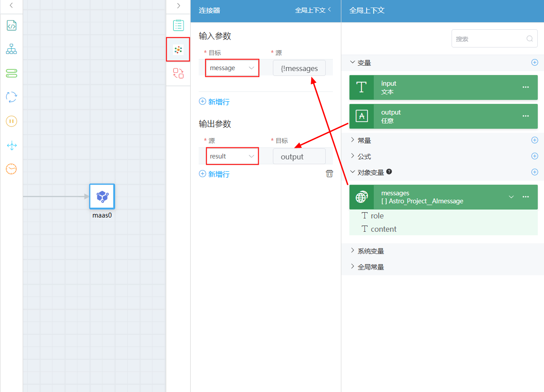Click the {!messages source input field
The width and height of the screenshot is (544, 392).
pos(299,68)
